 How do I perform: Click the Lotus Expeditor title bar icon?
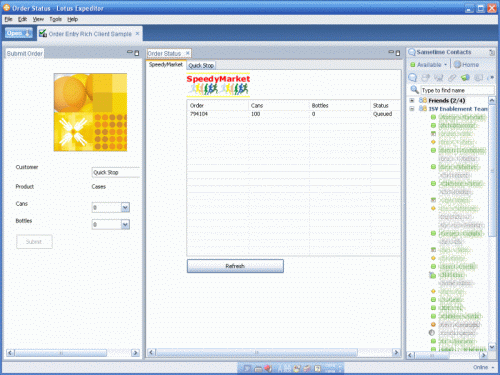pos(6,7)
